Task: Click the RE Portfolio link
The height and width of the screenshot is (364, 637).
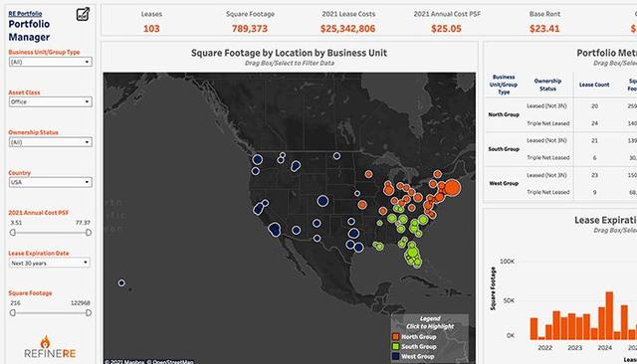Action: (x=25, y=14)
